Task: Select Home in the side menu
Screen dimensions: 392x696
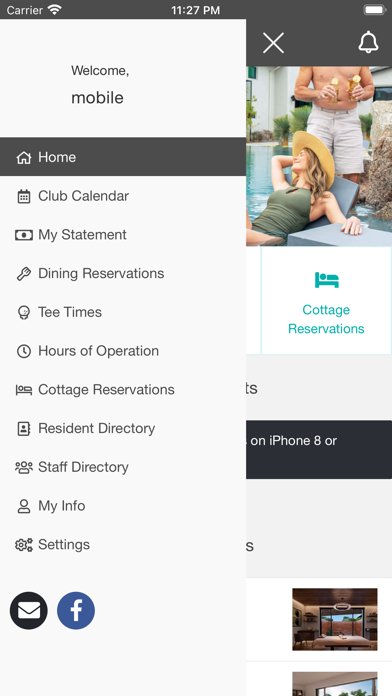Action: pos(123,157)
